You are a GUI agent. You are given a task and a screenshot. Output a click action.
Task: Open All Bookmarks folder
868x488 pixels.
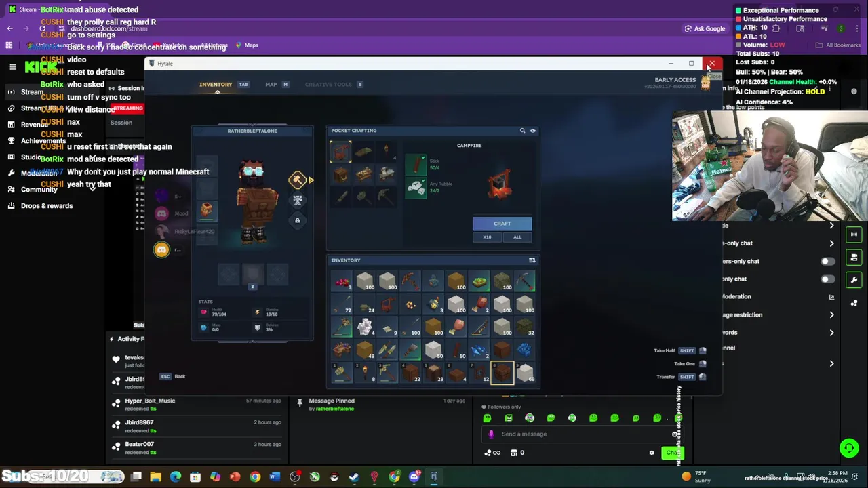838,45
